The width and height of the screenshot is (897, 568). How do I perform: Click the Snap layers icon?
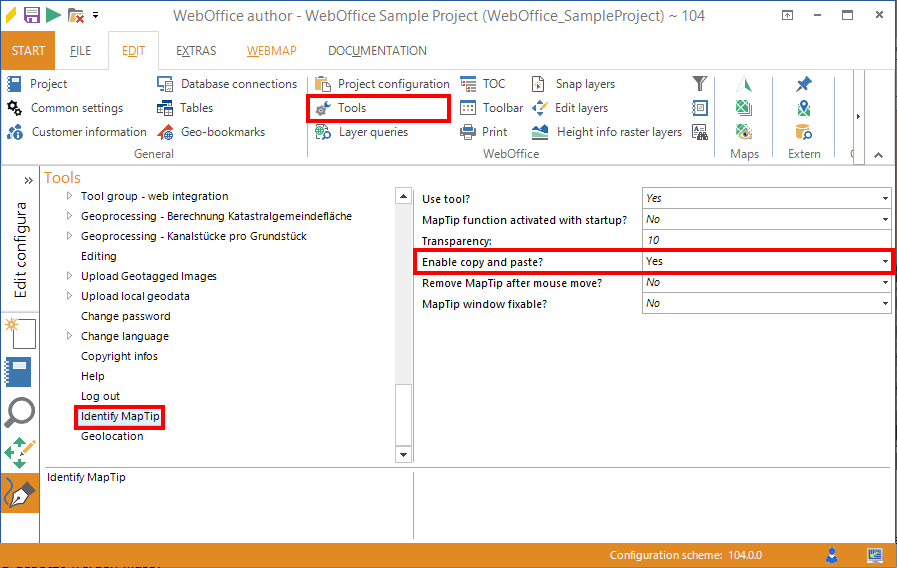538,84
